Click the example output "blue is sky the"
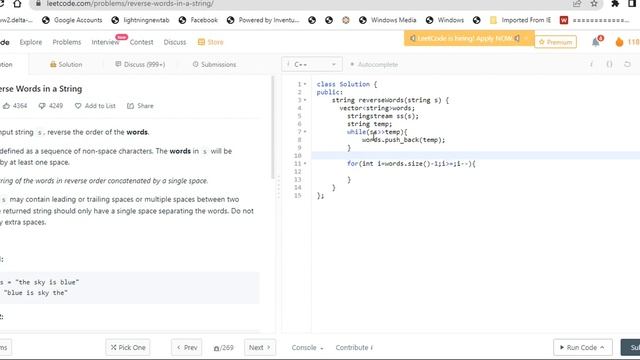 (x=36, y=293)
